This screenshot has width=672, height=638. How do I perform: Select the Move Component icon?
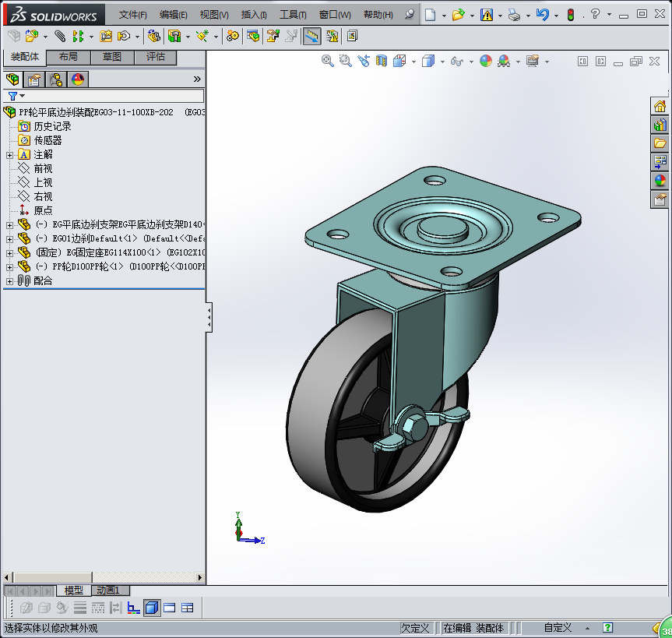point(124,36)
